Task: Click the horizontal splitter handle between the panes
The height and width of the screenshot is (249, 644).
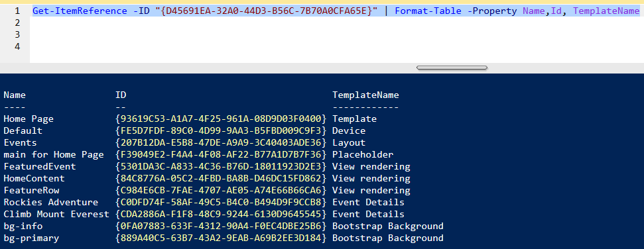Action: tap(452, 68)
